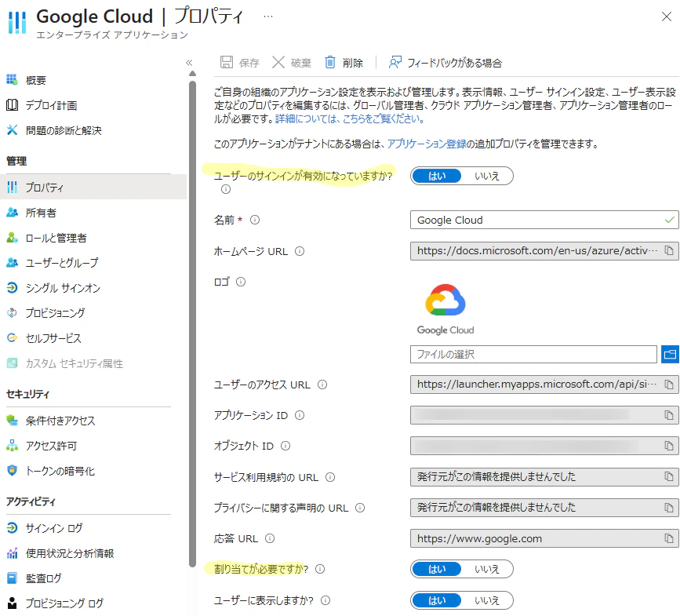Set ユーザーに表示しますか to いいえ
Screen dimensions: 680x616
click(487, 600)
